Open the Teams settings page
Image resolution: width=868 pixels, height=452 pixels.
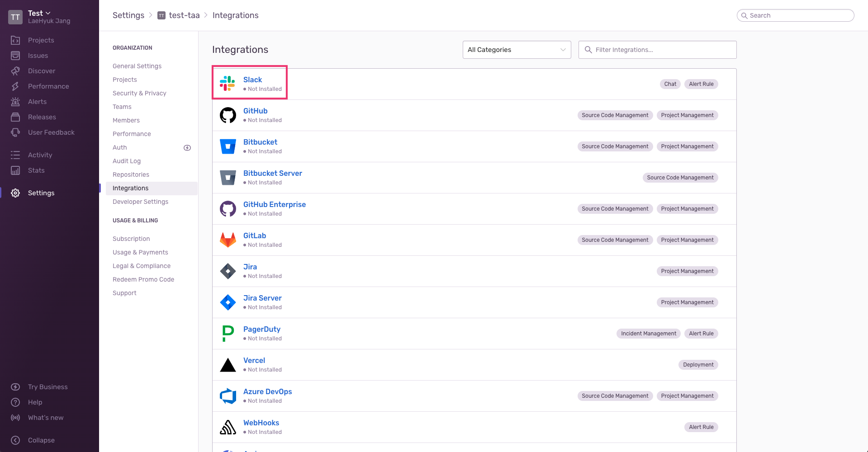[x=122, y=107]
